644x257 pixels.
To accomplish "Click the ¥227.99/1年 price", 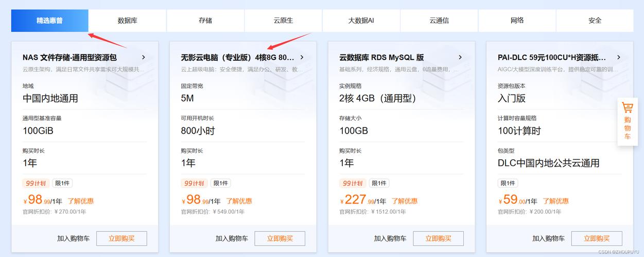I will coord(362,199).
